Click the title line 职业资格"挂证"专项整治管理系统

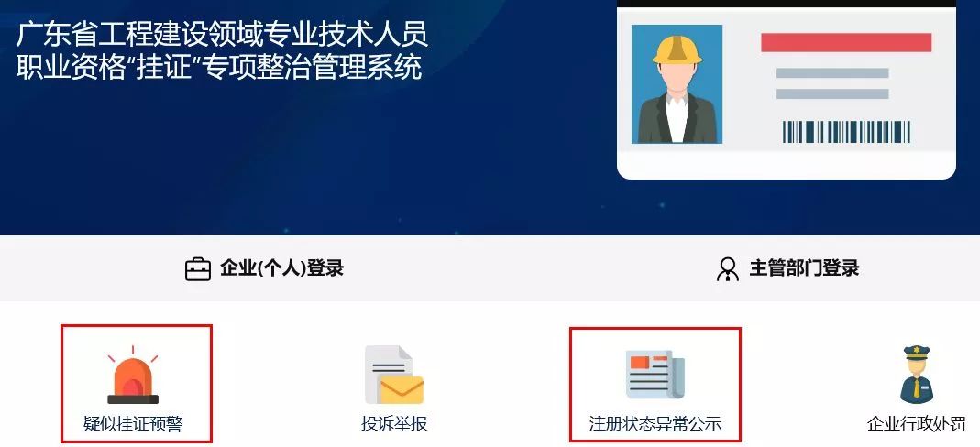click(219, 68)
